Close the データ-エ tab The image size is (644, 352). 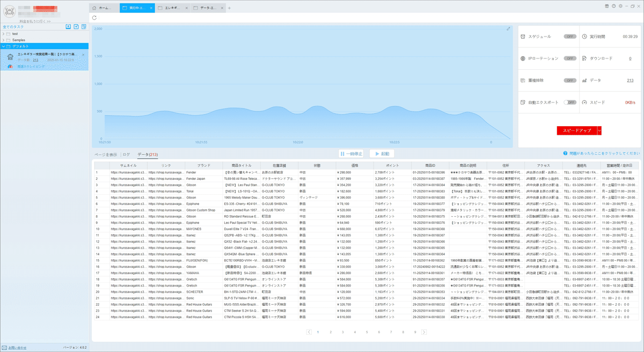pos(222,8)
